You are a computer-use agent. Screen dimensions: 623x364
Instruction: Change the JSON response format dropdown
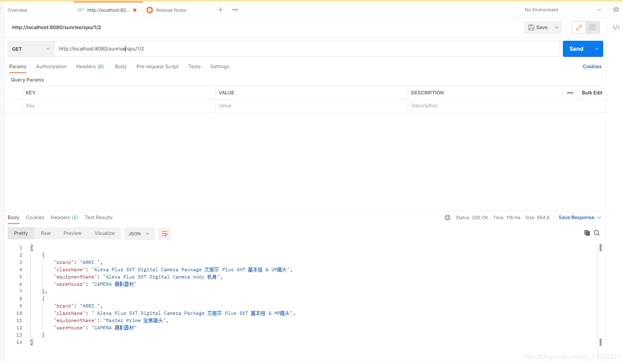pos(139,234)
